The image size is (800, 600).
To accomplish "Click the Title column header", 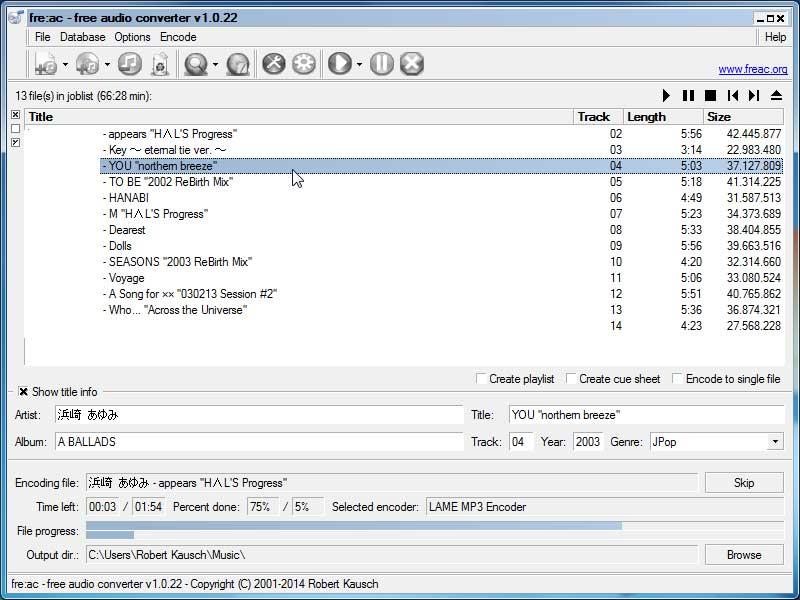I will point(299,117).
